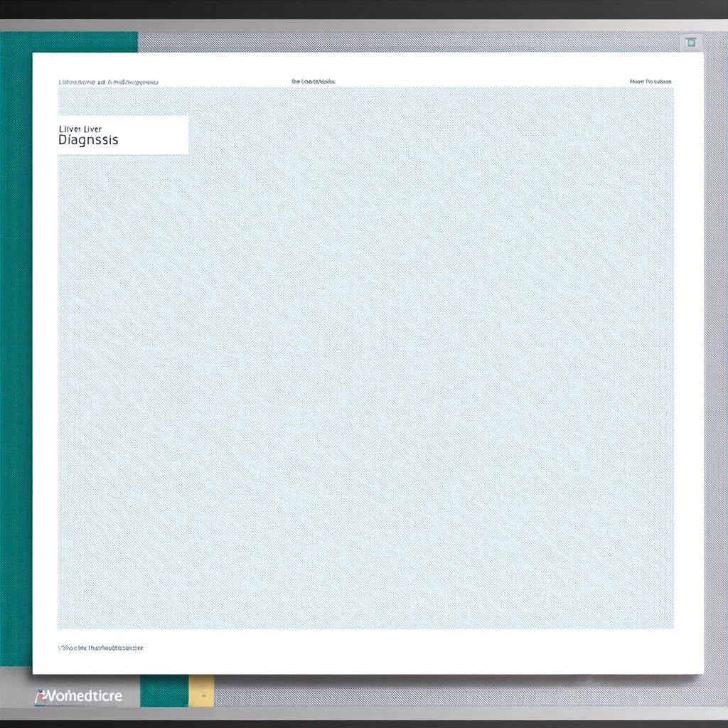Click the teal sidebar strip on left
The image size is (728, 728).
(16, 355)
